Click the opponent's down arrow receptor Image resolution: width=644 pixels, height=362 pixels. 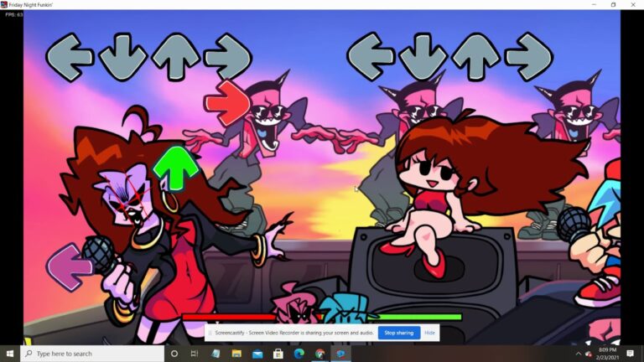[x=122, y=57]
